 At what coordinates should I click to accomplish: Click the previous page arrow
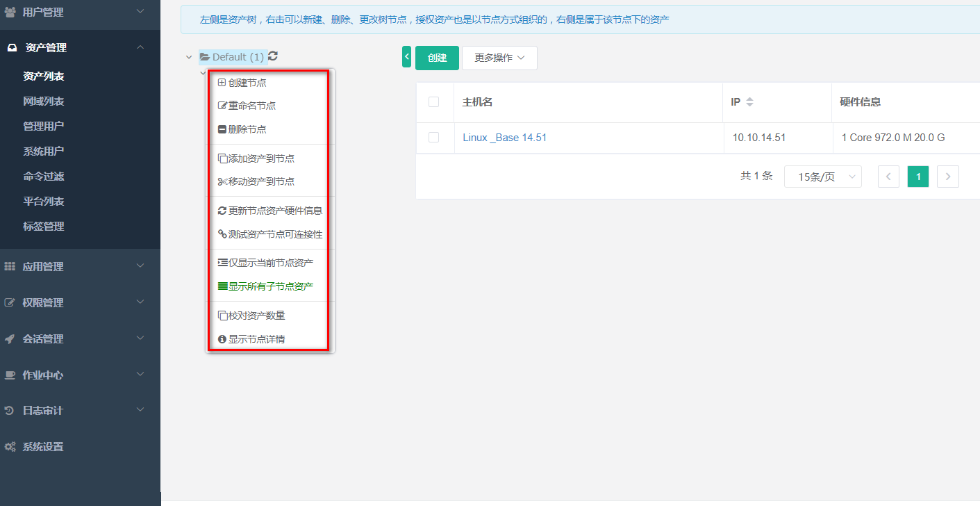pyautogui.click(x=888, y=177)
